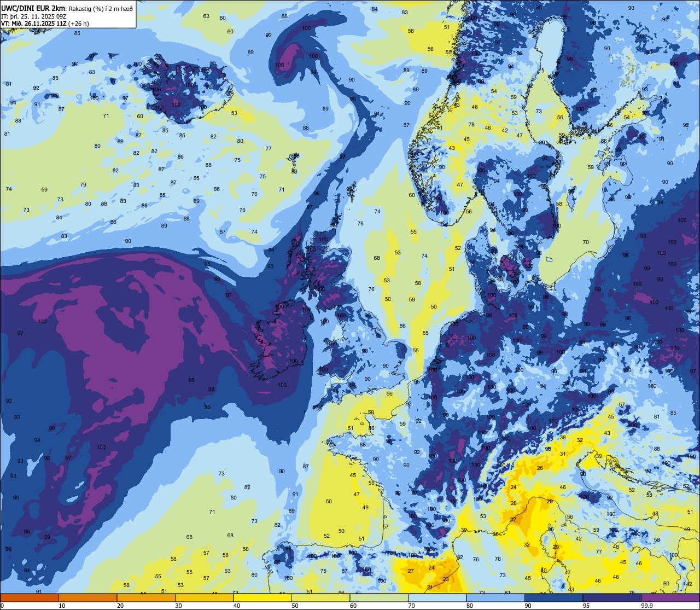Click the "VT: Mið. 26.11.2025 11Z" line
700x610 pixels.
tap(34, 24)
